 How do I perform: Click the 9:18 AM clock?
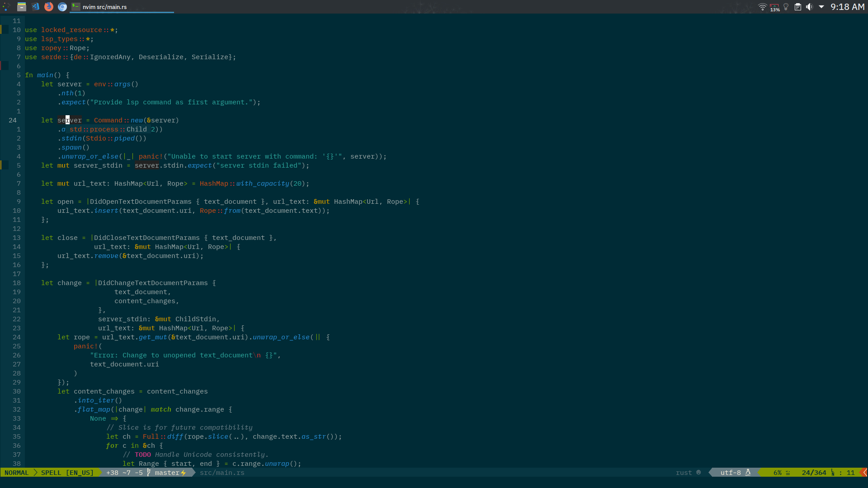(847, 7)
